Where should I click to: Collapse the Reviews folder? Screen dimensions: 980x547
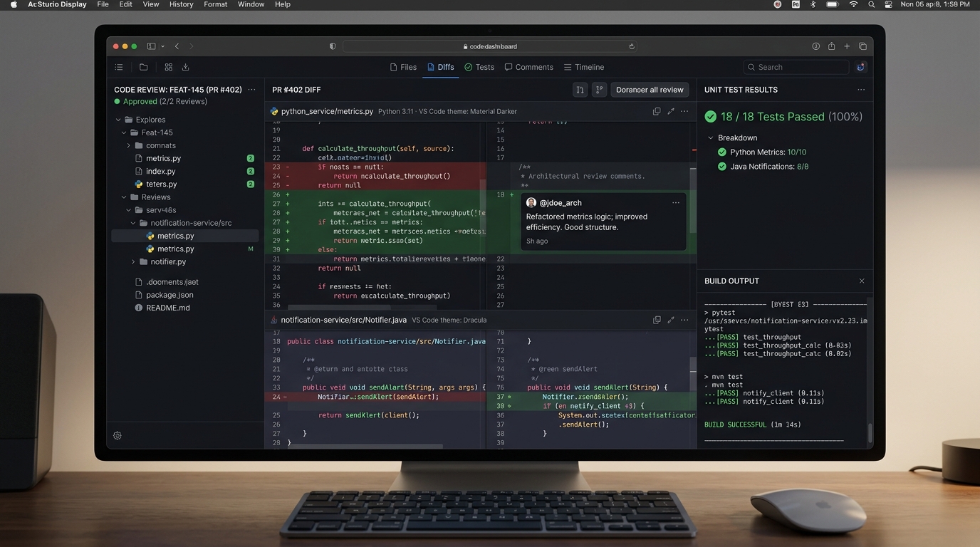[124, 197]
